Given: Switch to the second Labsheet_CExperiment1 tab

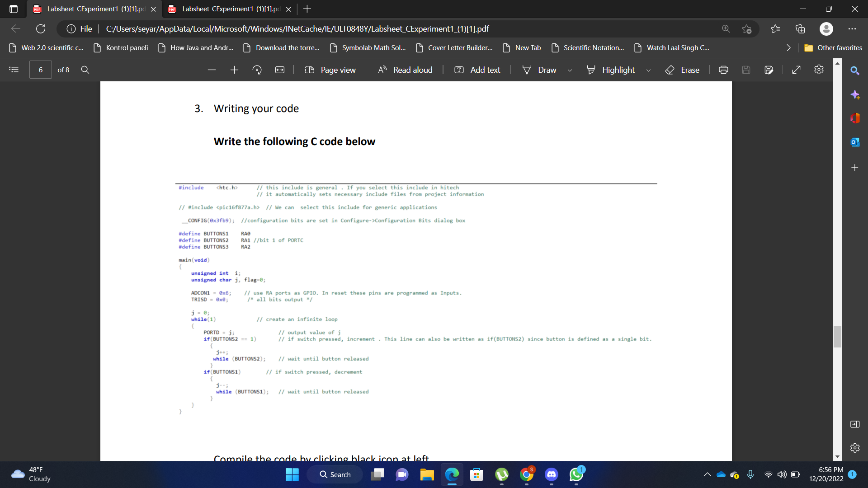Looking at the screenshot, I should click(x=225, y=9).
